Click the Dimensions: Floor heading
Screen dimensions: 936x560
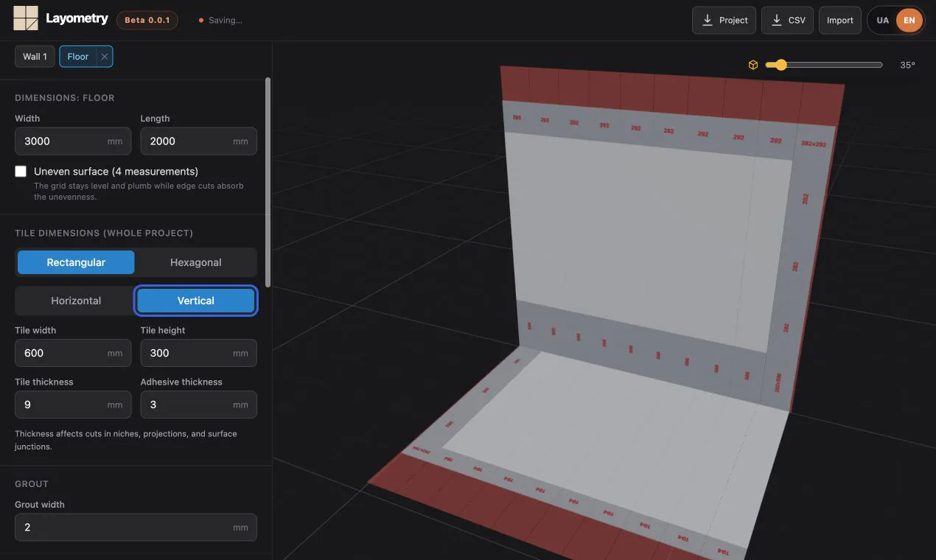(65, 98)
